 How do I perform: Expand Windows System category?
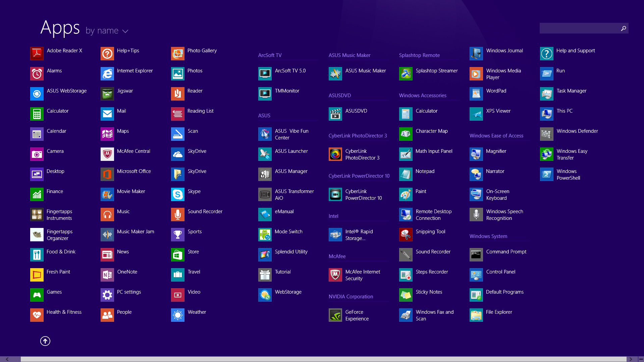[x=488, y=236]
